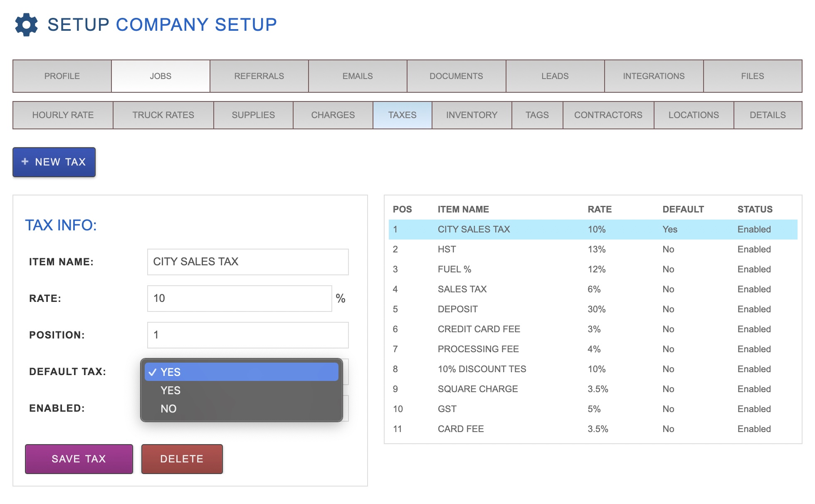Go to the Inventory sub-tab
Screen dimensions: 815x504
(x=471, y=115)
